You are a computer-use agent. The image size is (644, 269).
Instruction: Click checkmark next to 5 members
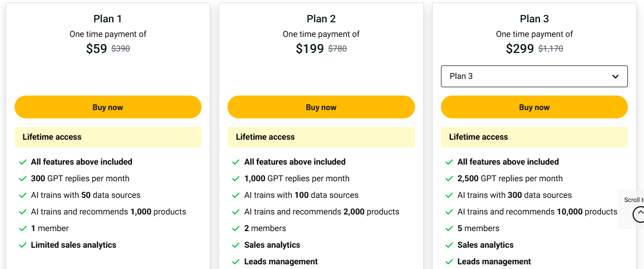pos(449,228)
